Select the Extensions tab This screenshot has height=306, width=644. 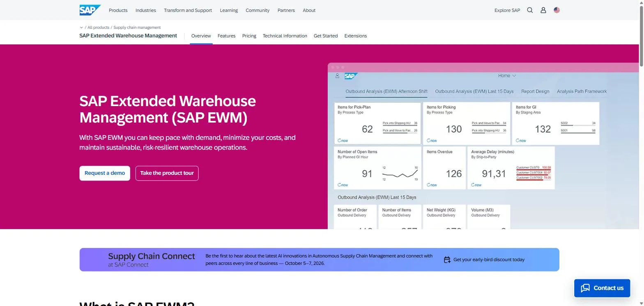356,36
